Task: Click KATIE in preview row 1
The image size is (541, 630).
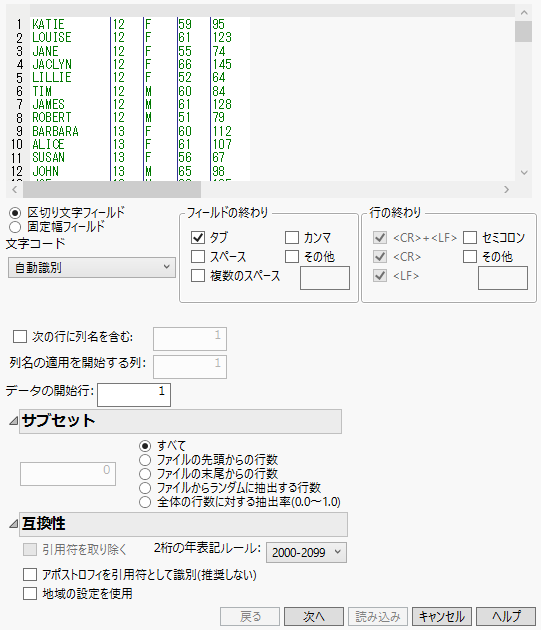Action: pyautogui.click(x=48, y=24)
